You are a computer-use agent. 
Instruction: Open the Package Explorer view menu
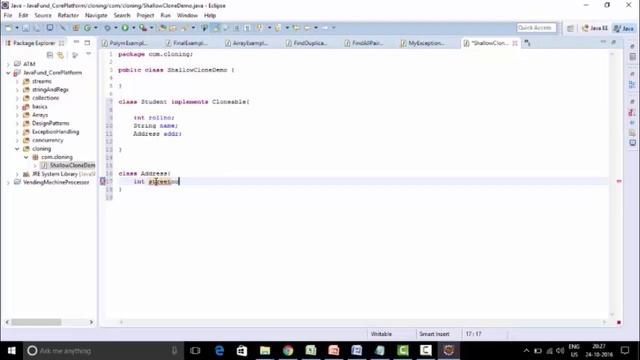point(88,54)
